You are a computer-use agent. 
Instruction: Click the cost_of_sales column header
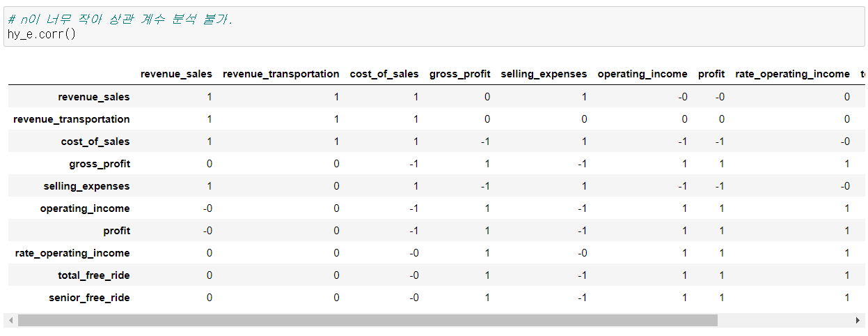click(384, 74)
